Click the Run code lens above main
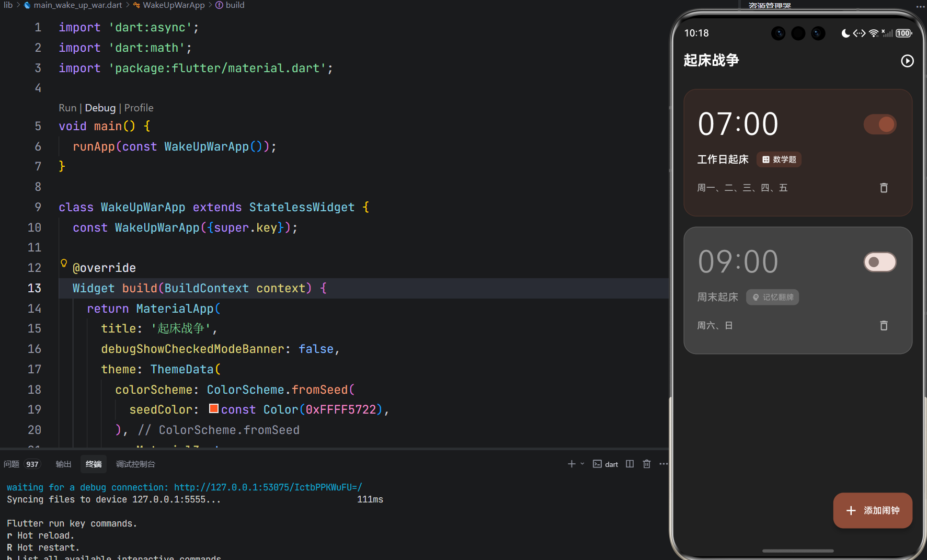 click(x=67, y=108)
